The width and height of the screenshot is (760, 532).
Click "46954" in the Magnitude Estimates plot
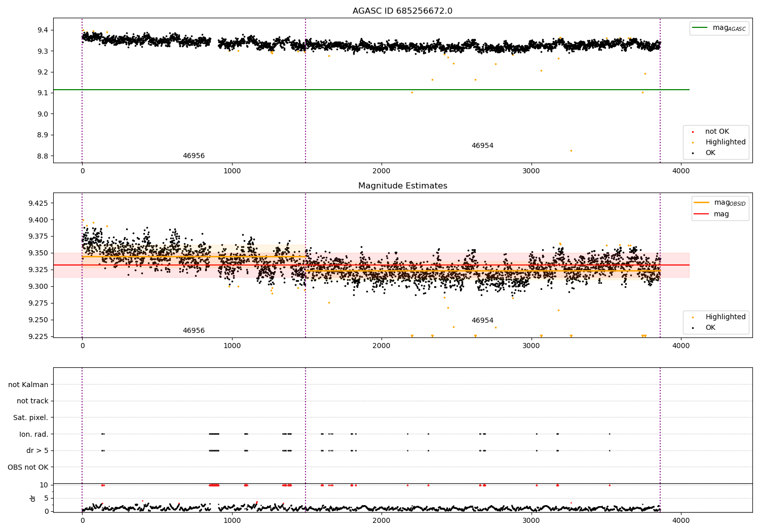click(x=482, y=321)
